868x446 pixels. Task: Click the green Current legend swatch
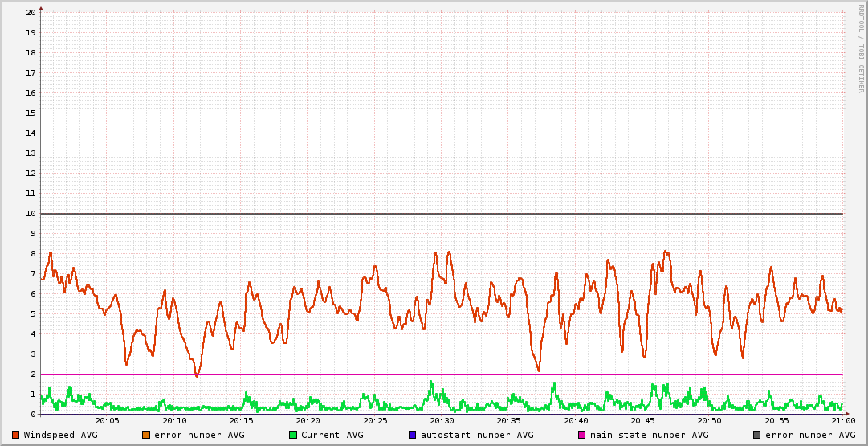pyautogui.click(x=293, y=435)
